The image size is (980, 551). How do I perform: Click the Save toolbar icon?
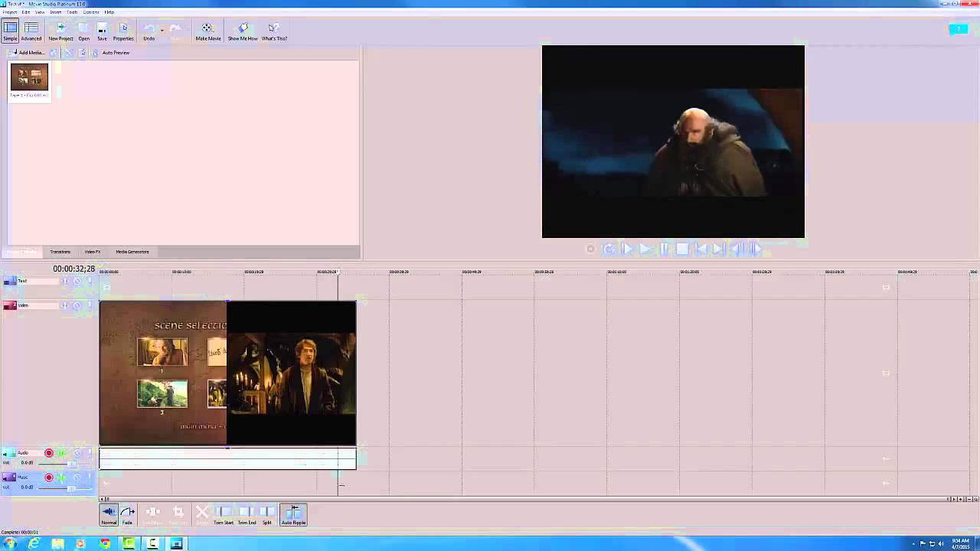pyautogui.click(x=102, y=31)
